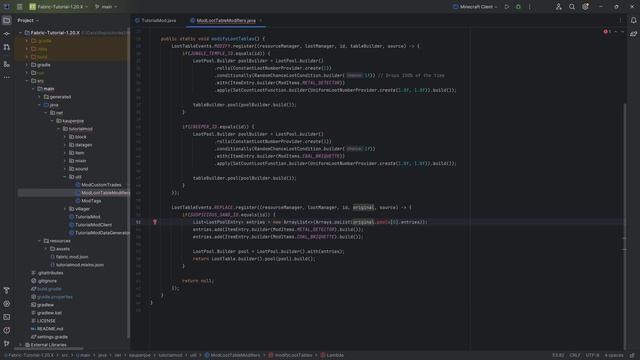Open the main hamburger menu

point(20,7)
